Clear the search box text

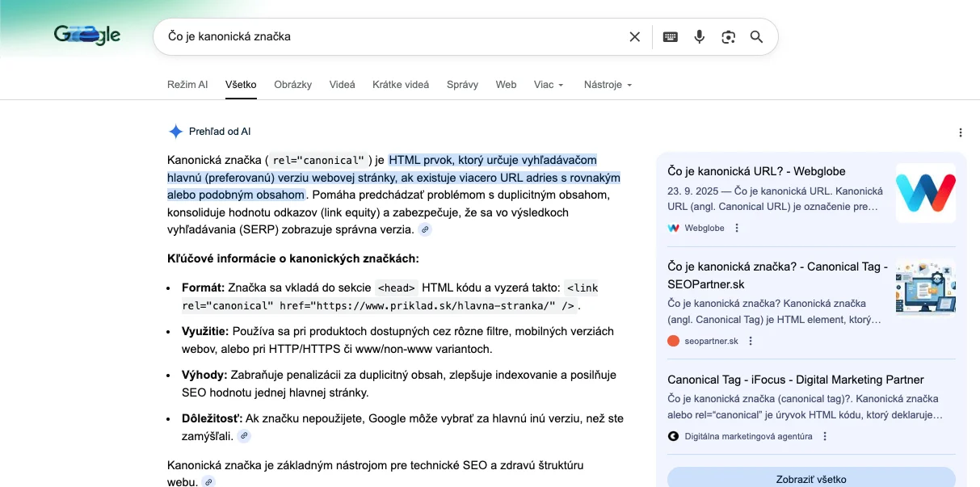coord(634,36)
